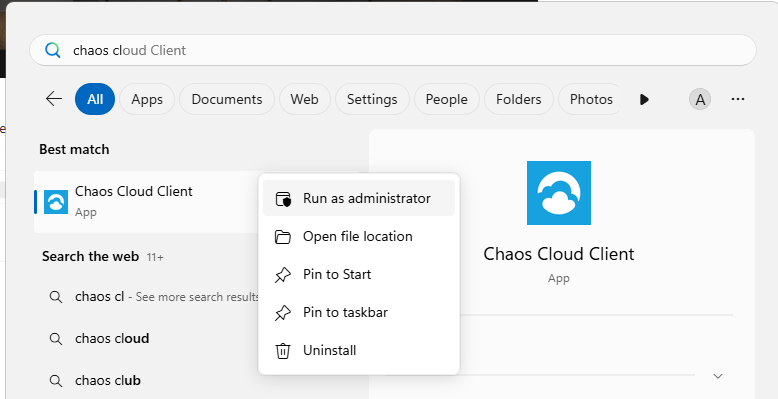778x399 pixels.
Task: Click the pin icon beside Pin to Start
Action: click(283, 275)
